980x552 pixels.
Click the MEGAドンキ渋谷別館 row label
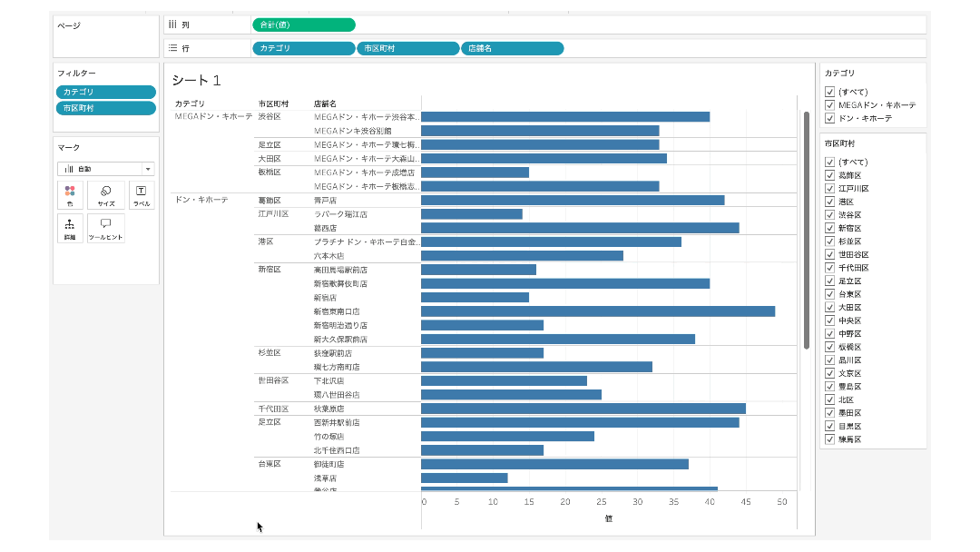click(x=352, y=131)
